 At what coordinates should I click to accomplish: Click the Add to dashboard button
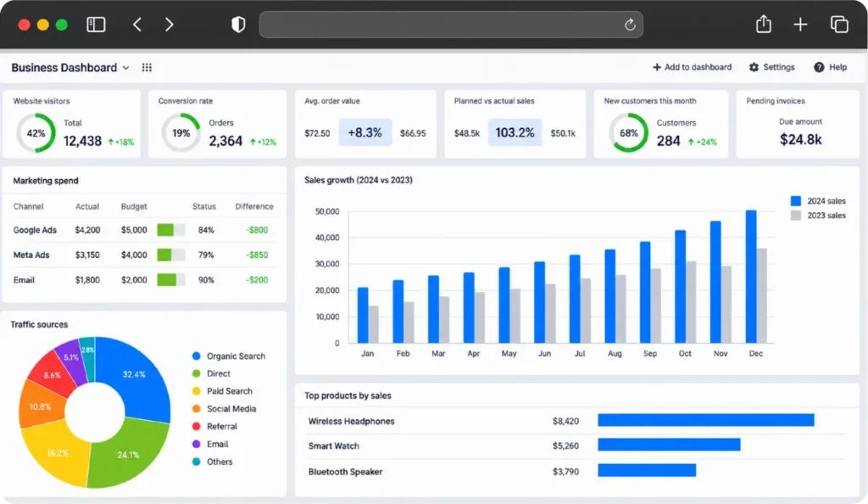tap(692, 67)
